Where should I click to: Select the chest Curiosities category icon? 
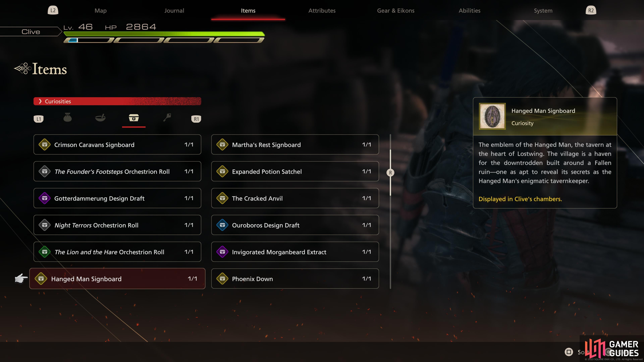pos(134,117)
